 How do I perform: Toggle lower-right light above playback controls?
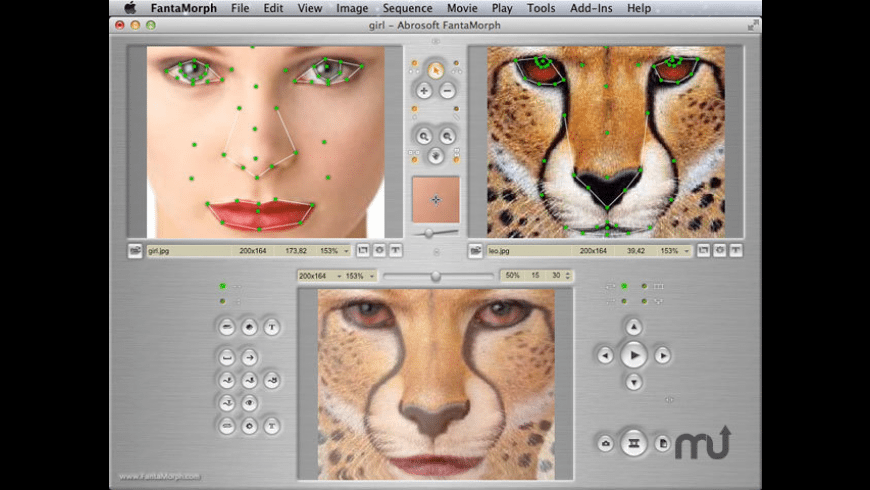644,301
